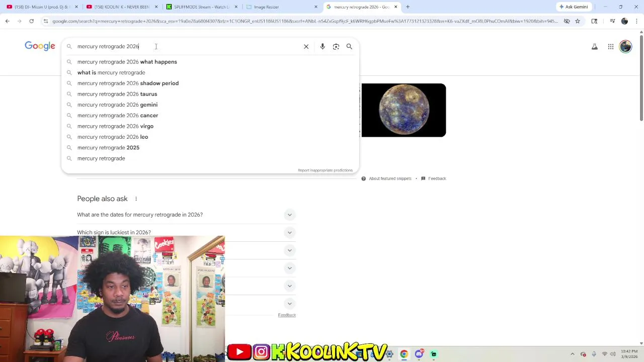Screen dimensions: 644x362
Task: Reload the current page
Action: (x=31, y=21)
